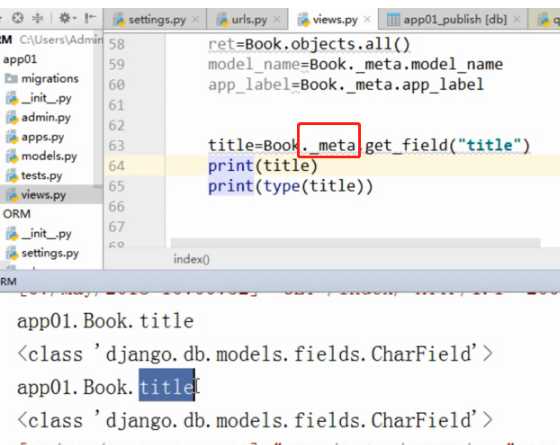This screenshot has height=445, width=560.
Task: Click first app01.Book.title output line
Action: click(105, 321)
